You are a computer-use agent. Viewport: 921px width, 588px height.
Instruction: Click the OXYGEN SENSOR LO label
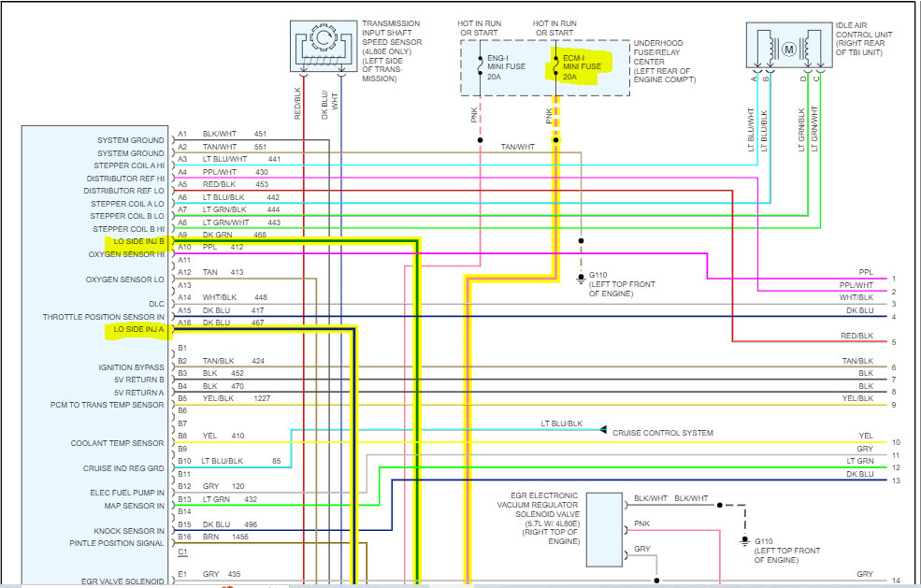125,280
